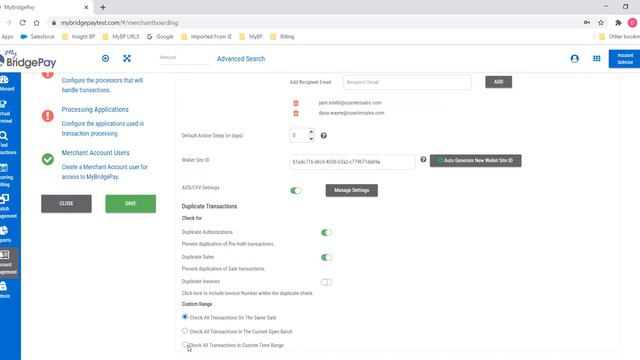Viewport: 640px width, 360px height.
Task: Open Account Management sidebar icon
Action: coord(8,262)
